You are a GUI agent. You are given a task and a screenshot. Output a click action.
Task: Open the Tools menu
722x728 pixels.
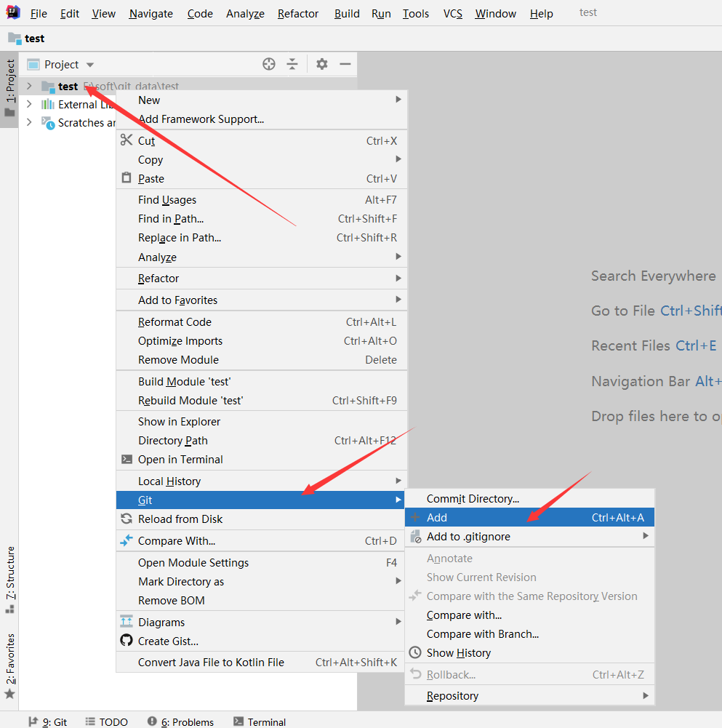[x=416, y=14]
